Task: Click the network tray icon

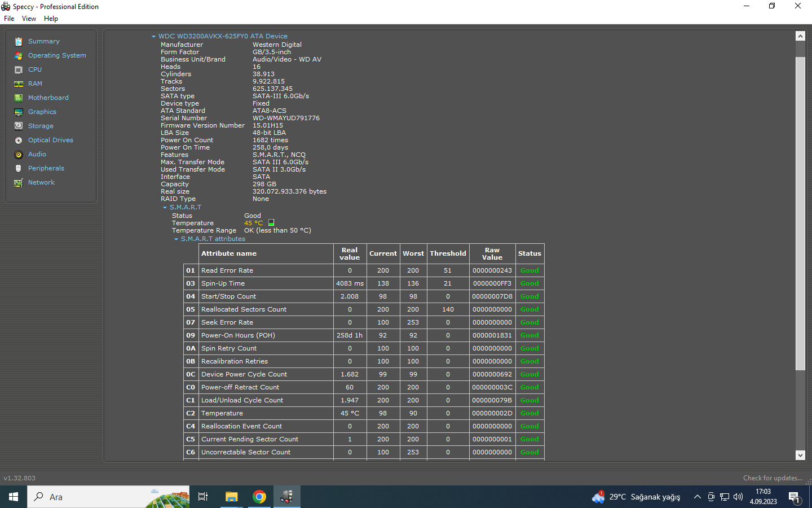Action: [725, 497]
